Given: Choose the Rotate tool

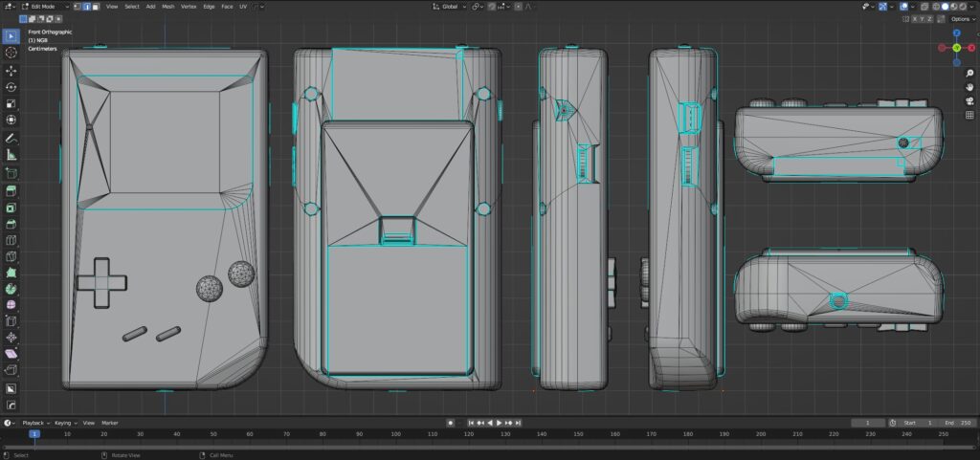Looking at the screenshot, I should (11, 87).
